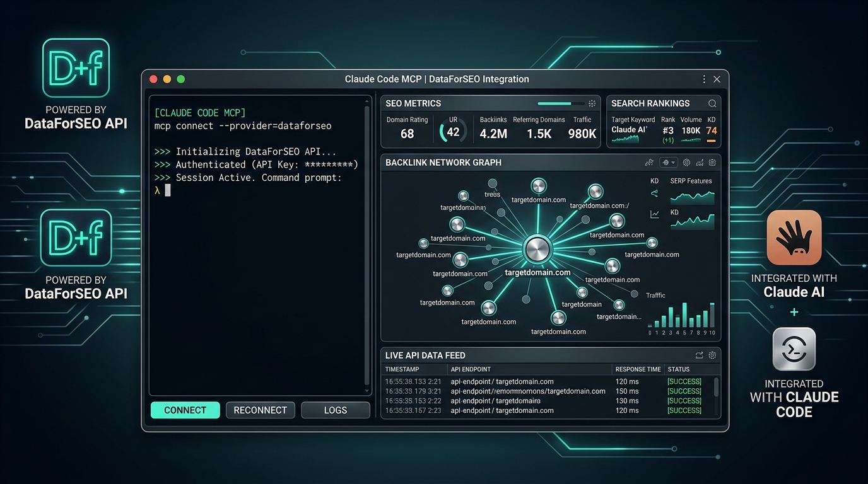This screenshot has height=484, width=868.
Task: Click the red close dot in title bar
Action: coord(153,79)
